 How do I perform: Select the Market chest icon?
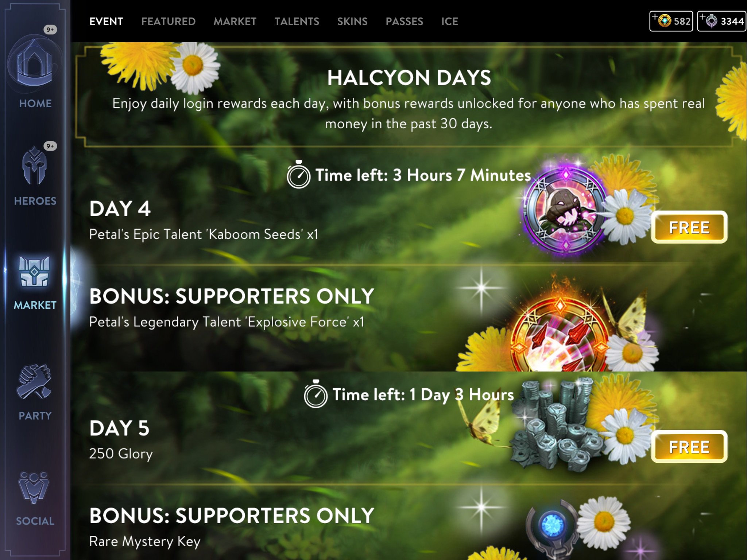pos(35,272)
